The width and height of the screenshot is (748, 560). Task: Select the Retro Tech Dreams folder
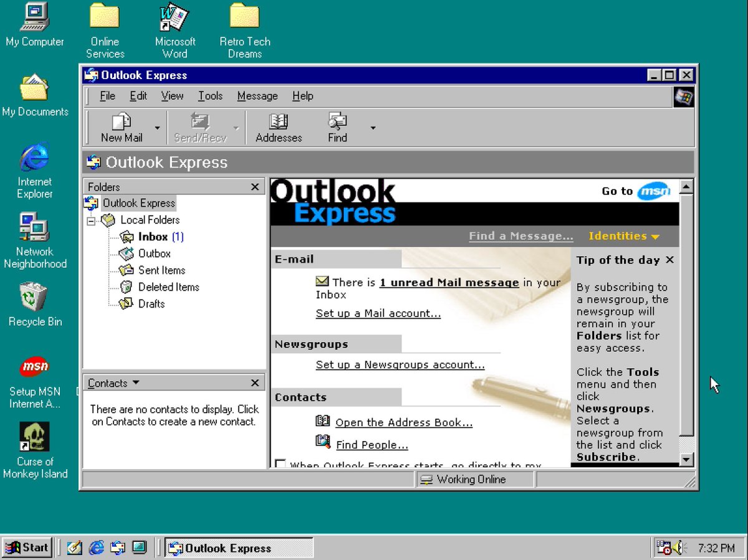(x=245, y=31)
